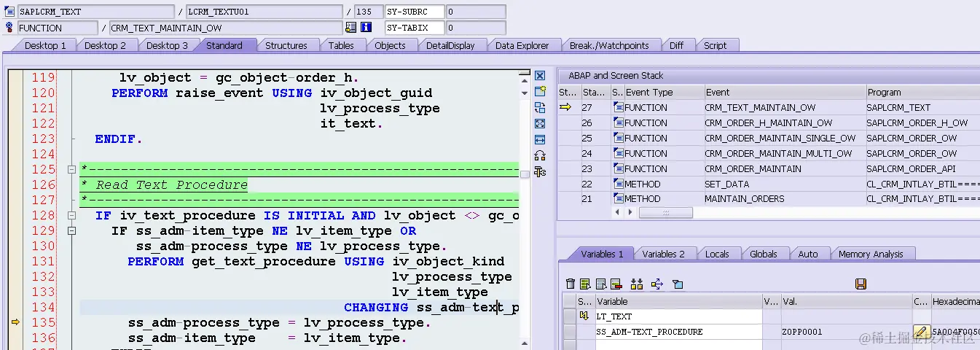The height and width of the screenshot is (350, 980).
Task: Open the Diff tab
Action: 677,45
